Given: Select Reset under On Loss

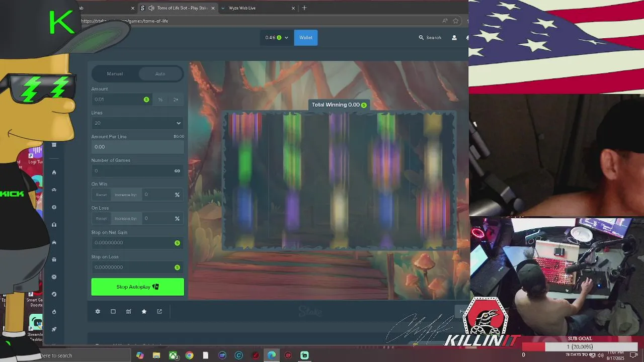Looking at the screenshot, I should (x=101, y=219).
